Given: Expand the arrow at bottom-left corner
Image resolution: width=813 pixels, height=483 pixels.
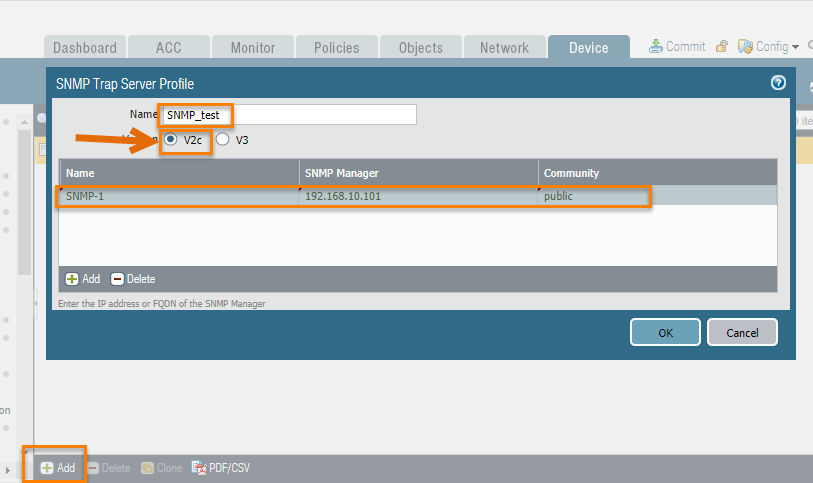Looking at the screenshot, I should 7,471.
